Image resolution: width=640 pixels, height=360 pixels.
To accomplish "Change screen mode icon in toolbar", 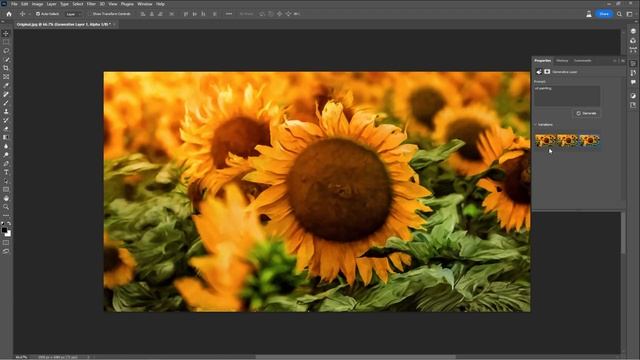I will click(6, 251).
